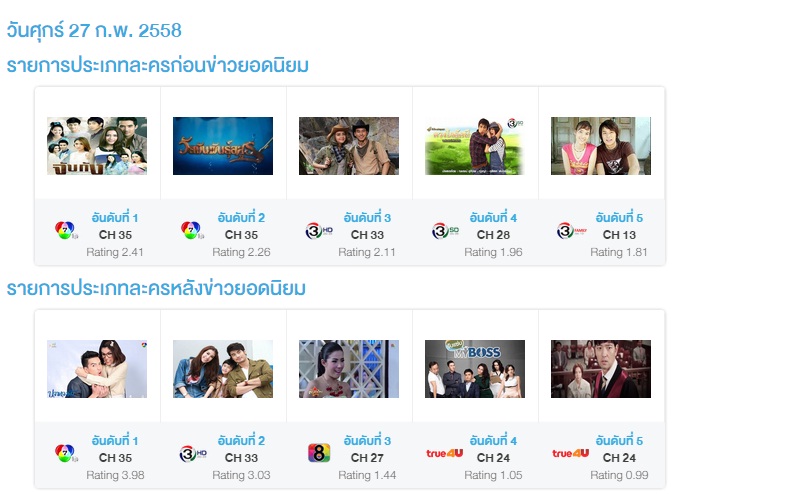
Task: Click Rating 3.98 text
Action: click(x=115, y=475)
